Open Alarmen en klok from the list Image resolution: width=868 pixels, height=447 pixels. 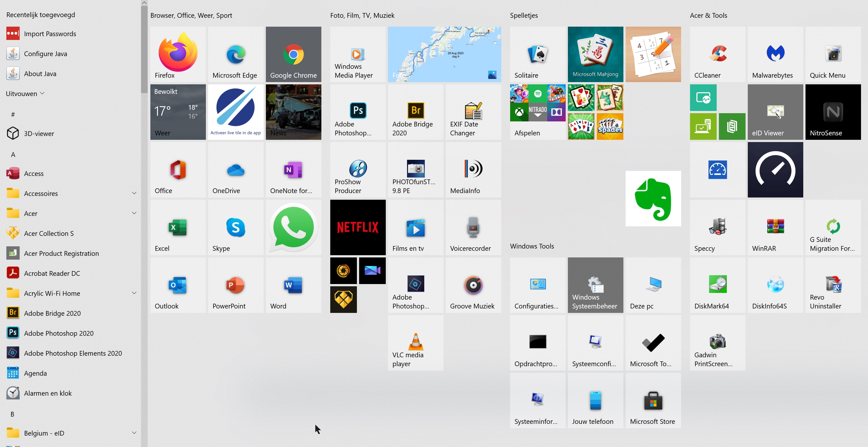48,393
